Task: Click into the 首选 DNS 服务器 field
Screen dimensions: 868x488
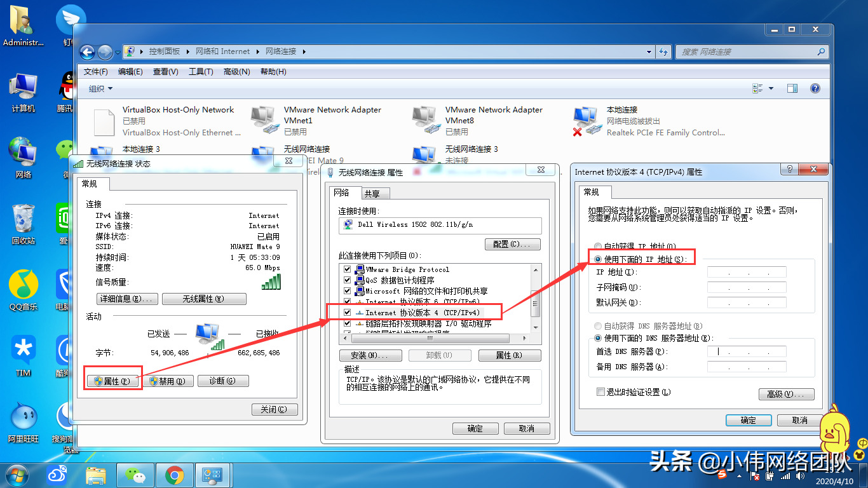Action: (747, 351)
